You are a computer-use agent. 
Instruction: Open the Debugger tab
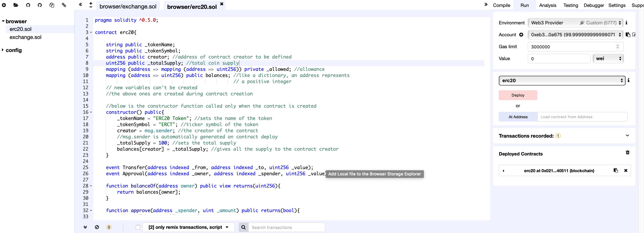coord(594,5)
